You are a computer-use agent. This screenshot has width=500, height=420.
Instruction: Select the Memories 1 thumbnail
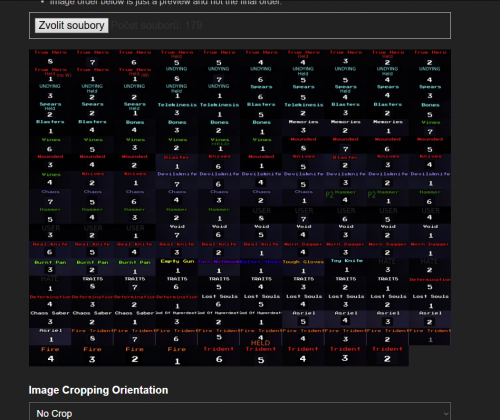pyautogui.click(x=388, y=128)
